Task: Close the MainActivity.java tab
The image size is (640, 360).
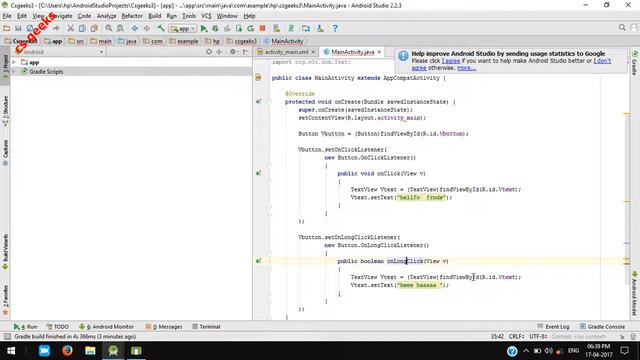Action: (x=379, y=52)
